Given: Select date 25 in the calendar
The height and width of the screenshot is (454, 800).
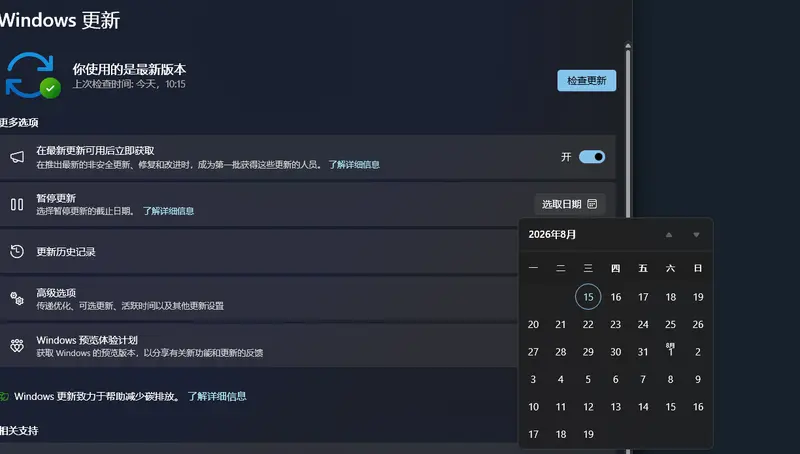Looking at the screenshot, I should coord(670,324).
